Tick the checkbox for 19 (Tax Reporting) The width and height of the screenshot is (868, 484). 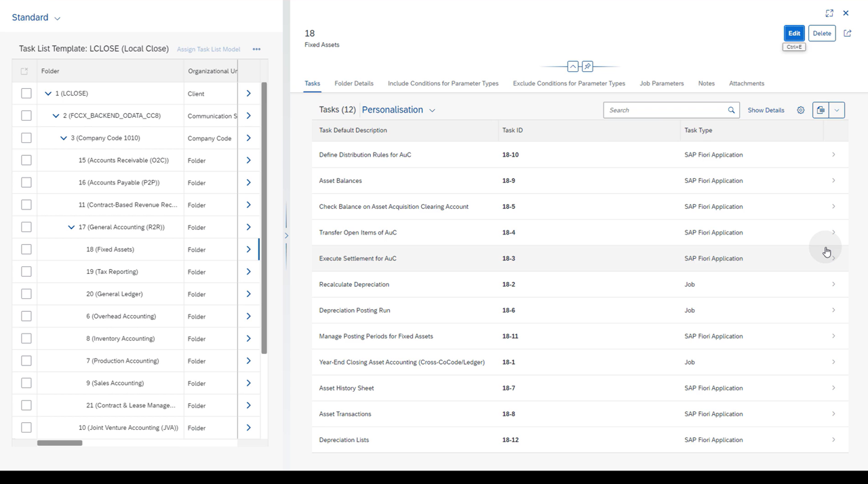pos(26,271)
